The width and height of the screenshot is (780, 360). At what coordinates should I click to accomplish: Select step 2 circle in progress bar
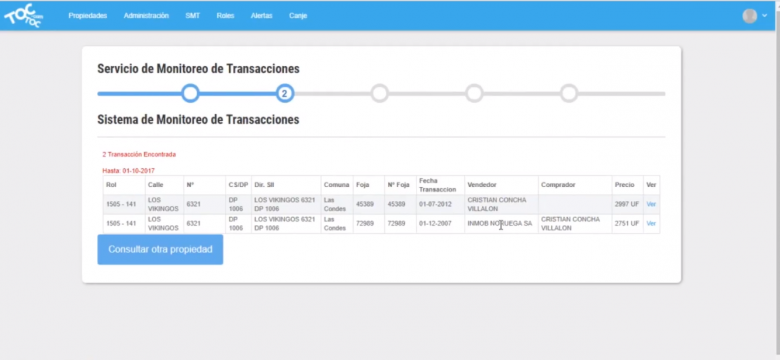pyautogui.click(x=285, y=93)
